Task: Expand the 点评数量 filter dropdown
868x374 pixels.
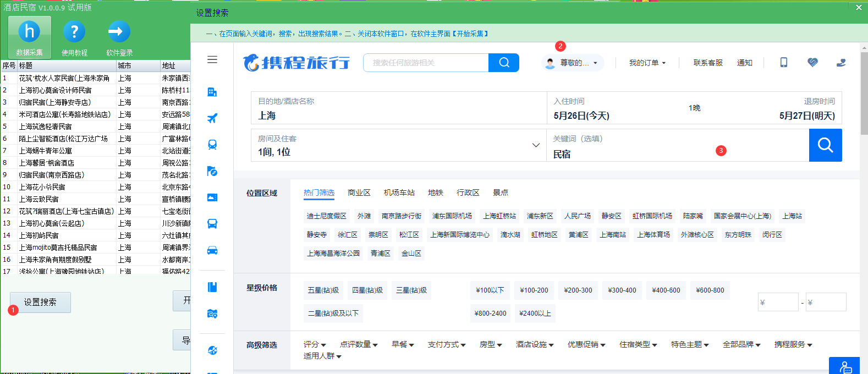Action: pyautogui.click(x=359, y=344)
